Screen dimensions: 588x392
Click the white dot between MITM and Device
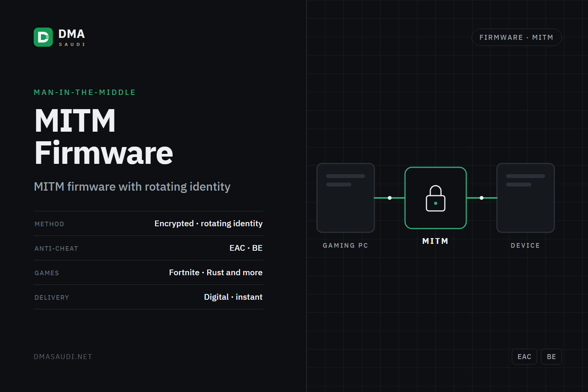click(x=482, y=198)
